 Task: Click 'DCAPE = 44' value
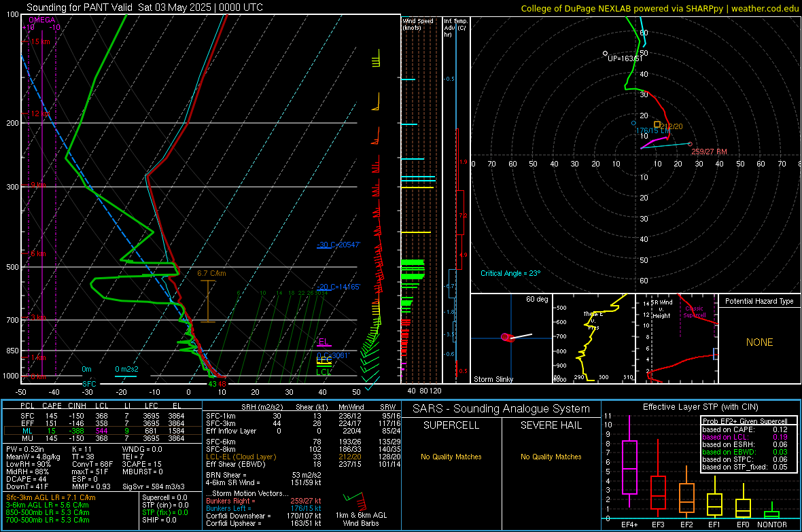pyautogui.click(x=26, y=479)
